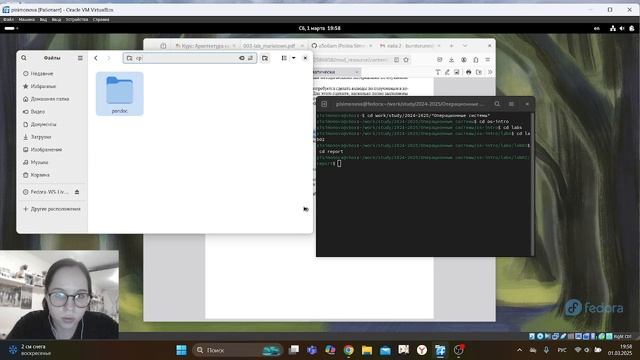Open the GNOME volume system menu
Viewport: 640px width, 360px height.
622,28
